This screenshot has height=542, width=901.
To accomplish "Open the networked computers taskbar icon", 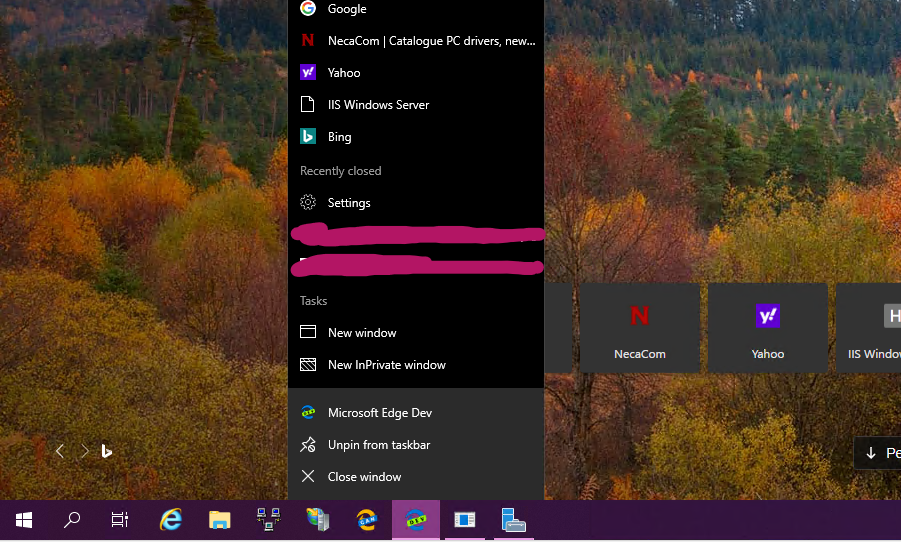I will click(x=268, y=520).
